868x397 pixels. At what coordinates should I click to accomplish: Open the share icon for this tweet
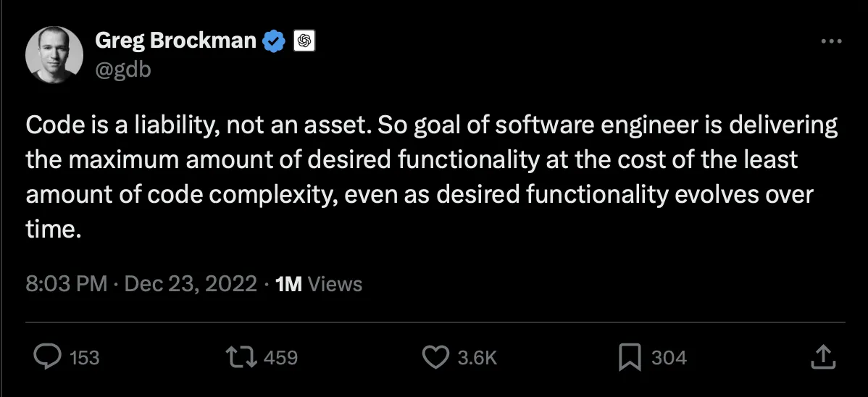point(821,356)
